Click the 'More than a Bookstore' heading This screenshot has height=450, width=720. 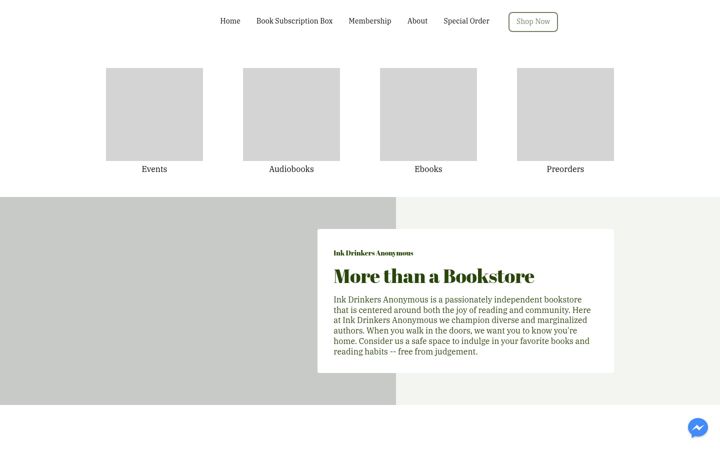click(434, 276)
